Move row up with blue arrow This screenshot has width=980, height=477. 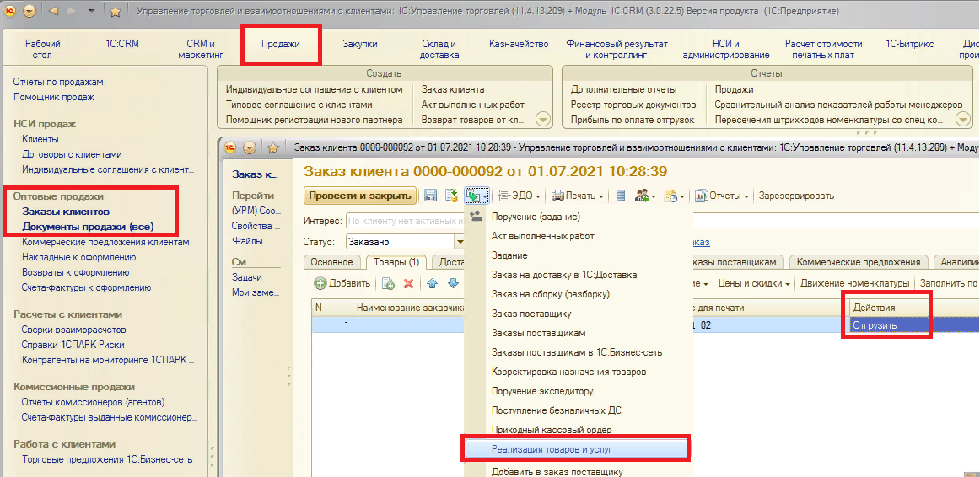(x=433, y=284)
